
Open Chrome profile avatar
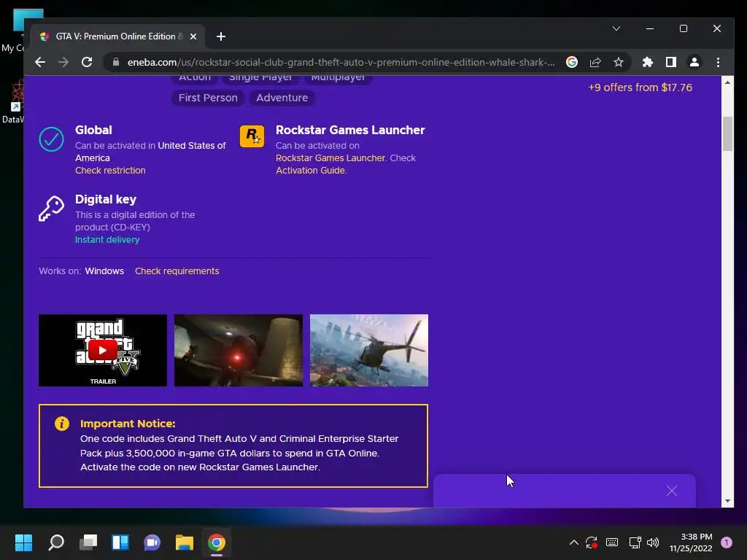tap(694, 63)
